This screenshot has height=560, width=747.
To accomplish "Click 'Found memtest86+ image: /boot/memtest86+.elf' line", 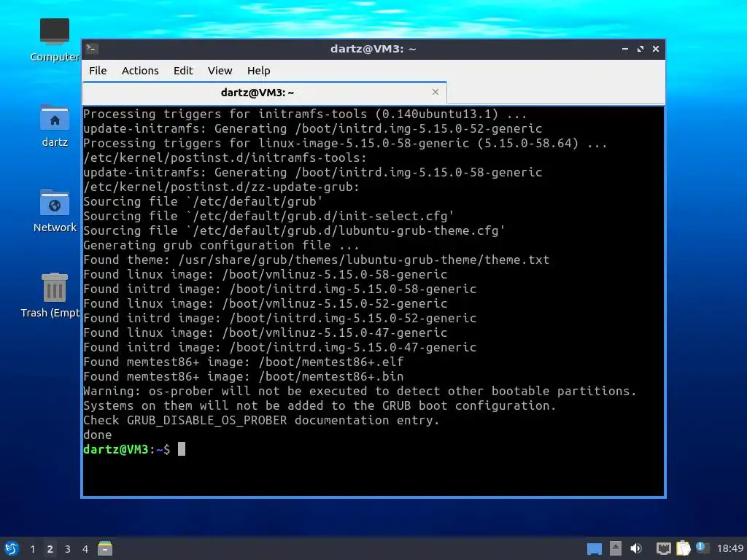I will (244, 362).
